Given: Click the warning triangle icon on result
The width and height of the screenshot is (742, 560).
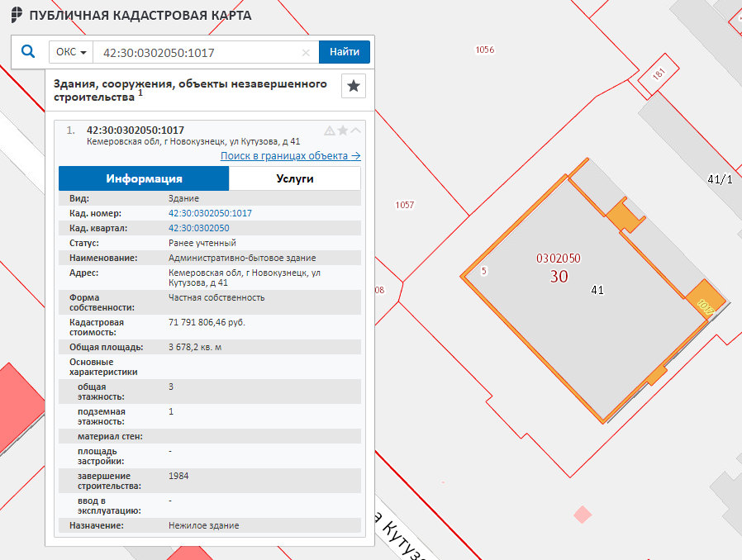Looking at the screenshot, I should point(330,131).
